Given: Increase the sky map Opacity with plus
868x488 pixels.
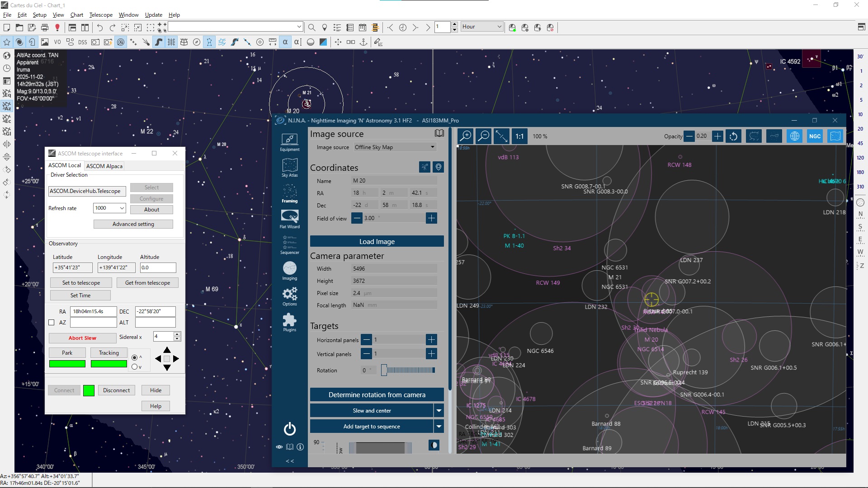Looking at the screenshot, I should [717, 136].
